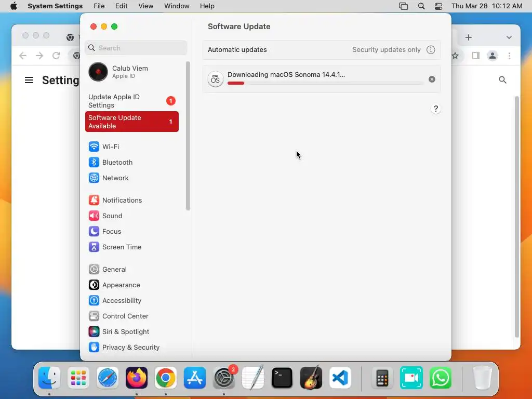Screen dimensions: 532x399
Task: Open Launchpad from the Dock
Action: click(x=78, y=378)
